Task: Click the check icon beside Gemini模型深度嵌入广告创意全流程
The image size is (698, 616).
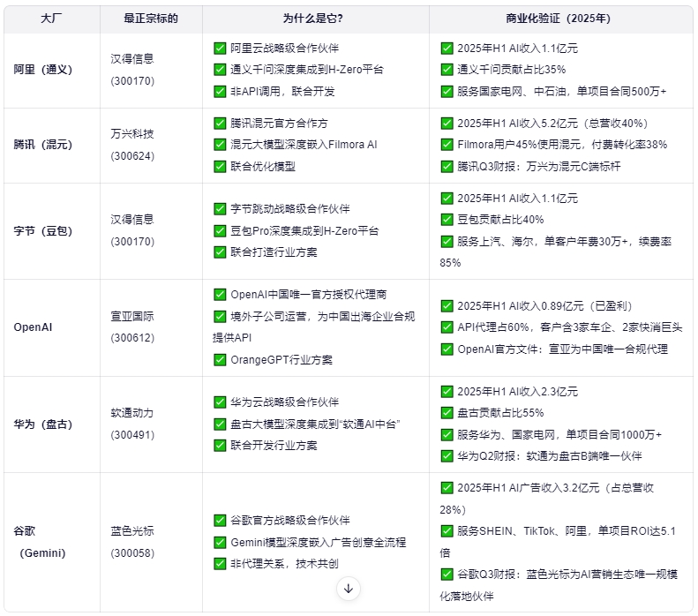Action: [x=220, y=542]
